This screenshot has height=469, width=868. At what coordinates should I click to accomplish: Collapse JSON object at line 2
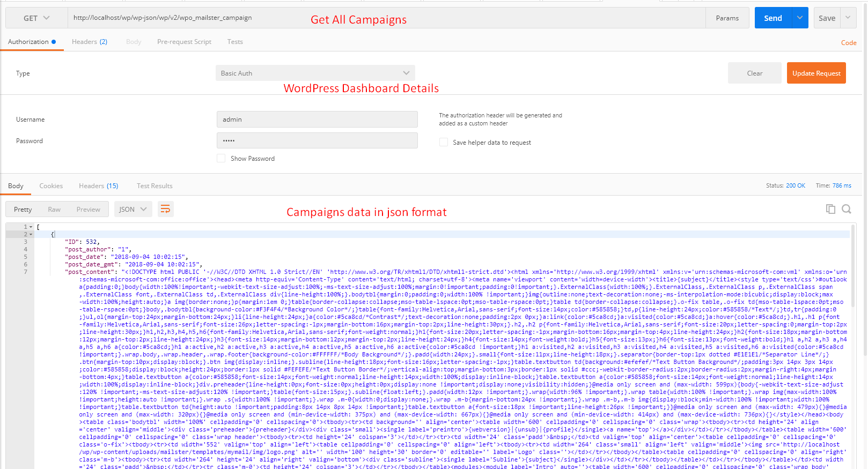click(31, 234)
